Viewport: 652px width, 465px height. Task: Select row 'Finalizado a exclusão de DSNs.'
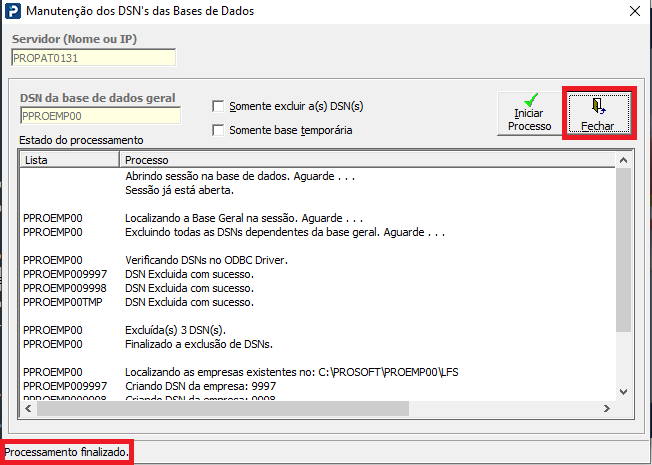click(x=318, y=344)
